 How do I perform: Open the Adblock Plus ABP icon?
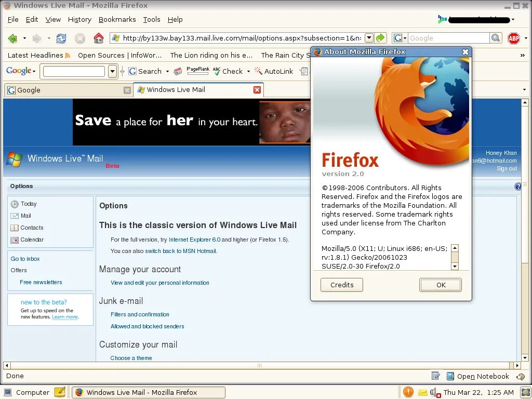(x=513, y=38)
